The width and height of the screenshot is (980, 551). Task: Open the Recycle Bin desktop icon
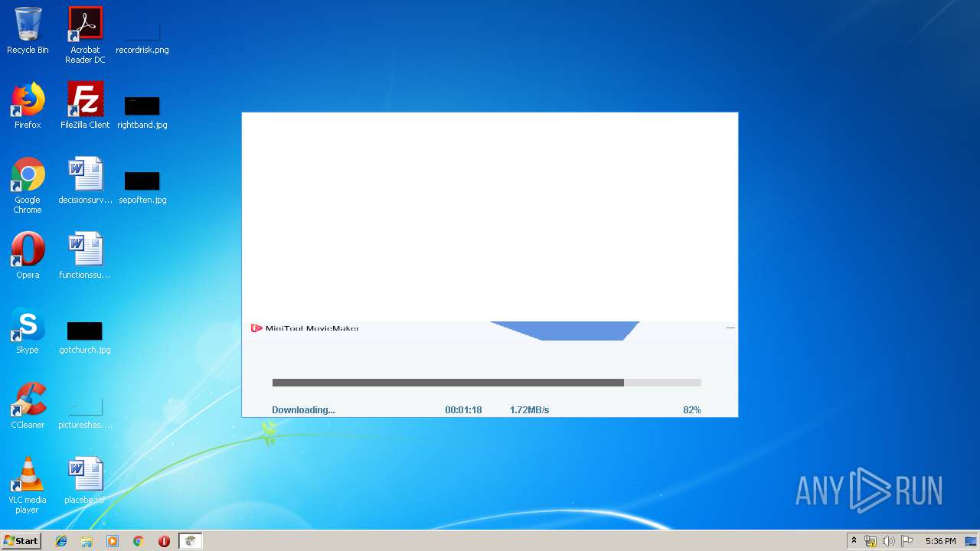(x=28, y=31)
